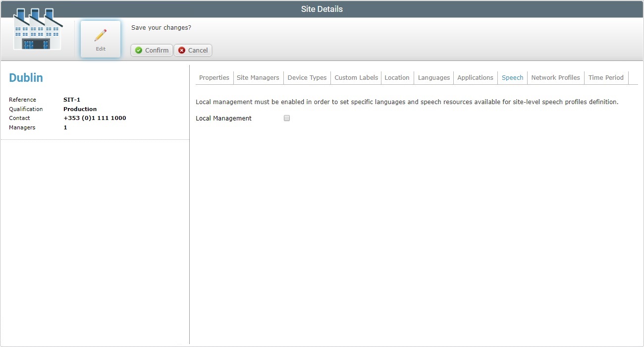The width and height of the screenshot is (644, 347).
Task: Switch to the Location tab
Action: click(x=397, y=77)
